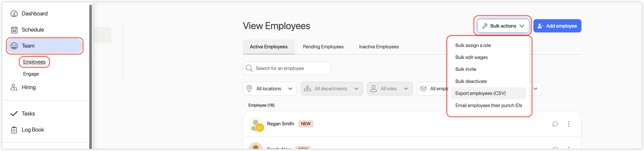Select Export employees (CSV) option
This screenshot has height=151, width=644.
point(480,93)
